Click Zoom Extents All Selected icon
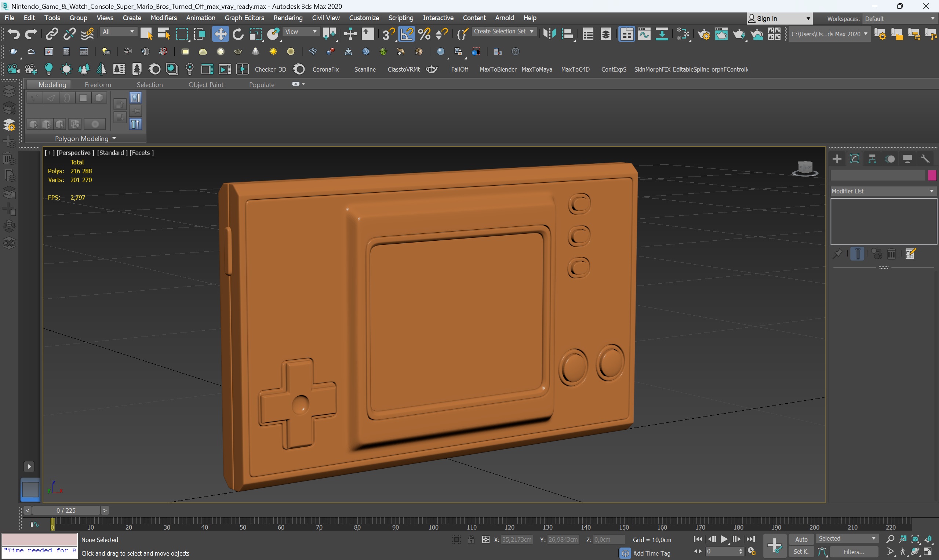This screenshot has width=939, height=560. point(928,539)
